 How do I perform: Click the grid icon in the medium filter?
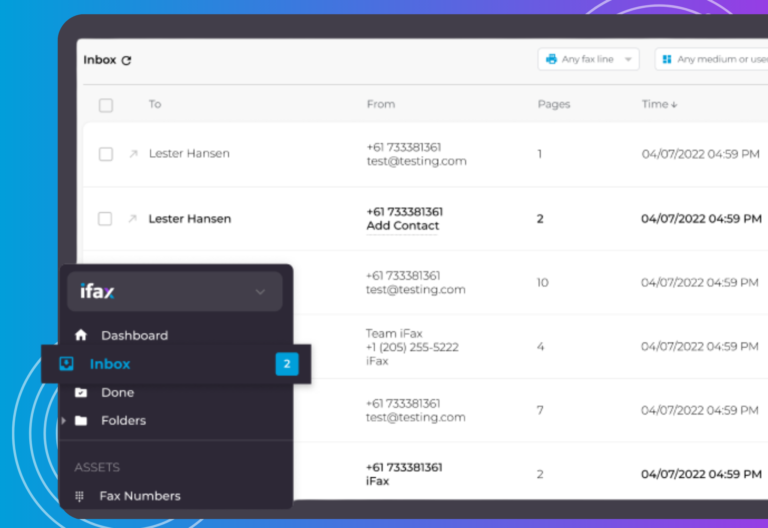point(667,59)
